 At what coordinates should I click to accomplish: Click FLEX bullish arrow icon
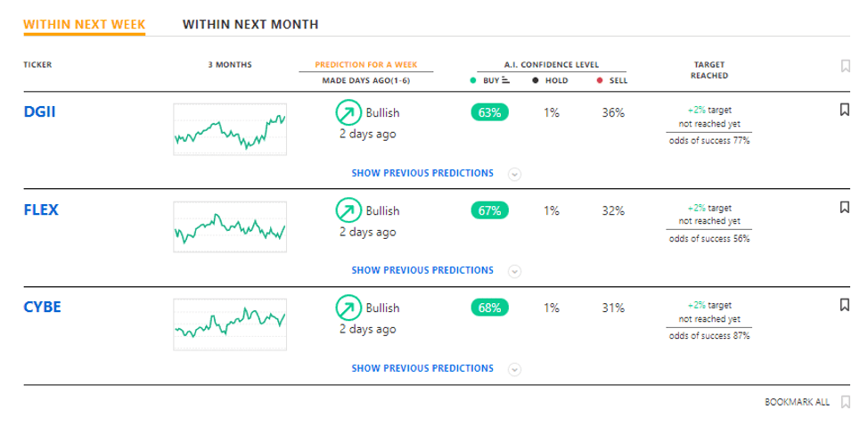tap(346, 210)
